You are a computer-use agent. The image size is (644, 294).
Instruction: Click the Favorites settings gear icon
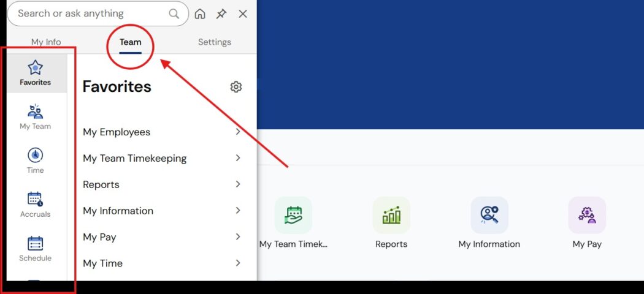point(236,87)
